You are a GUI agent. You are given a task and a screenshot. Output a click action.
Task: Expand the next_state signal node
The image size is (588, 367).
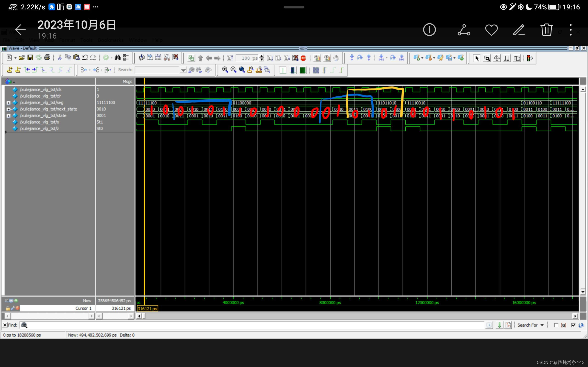(x=8, y=109)
